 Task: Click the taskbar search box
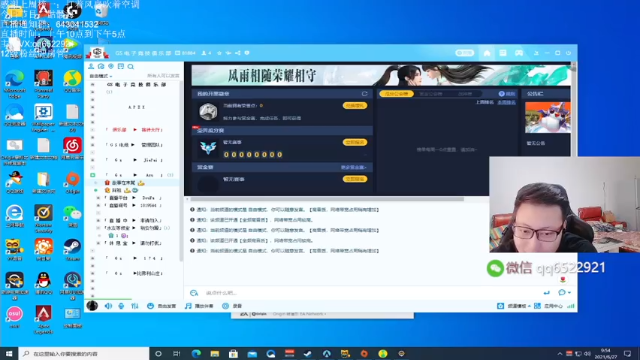84,353
